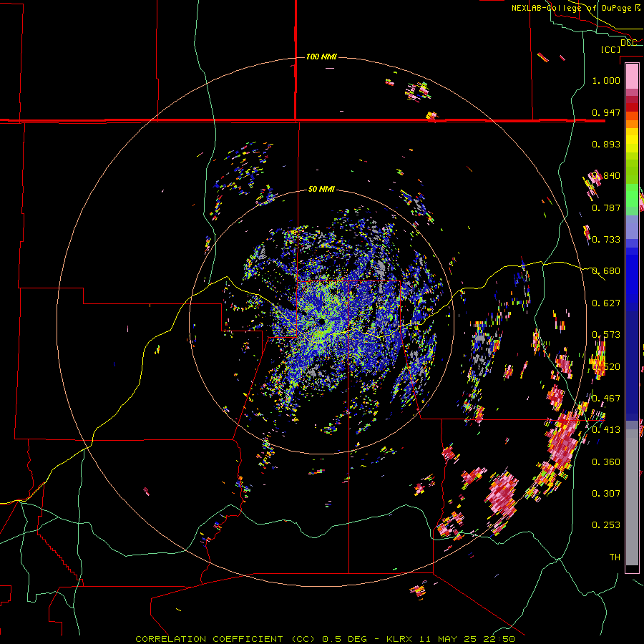Click the TH label on legend
The height and width of the screenshot is (644, 644).
tap(615, 557)
